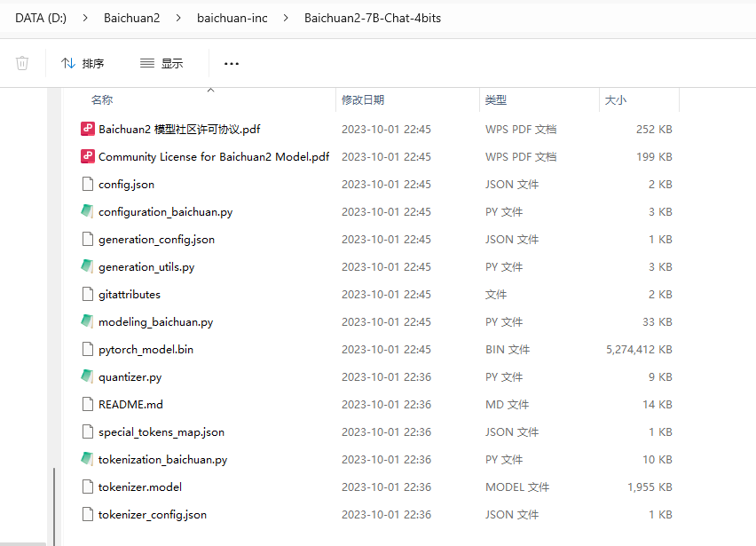Viewport: 756px width, 546px height.
Task: Click the 1,955 KB size of tokenizer.model
Action: coord(650,487)
